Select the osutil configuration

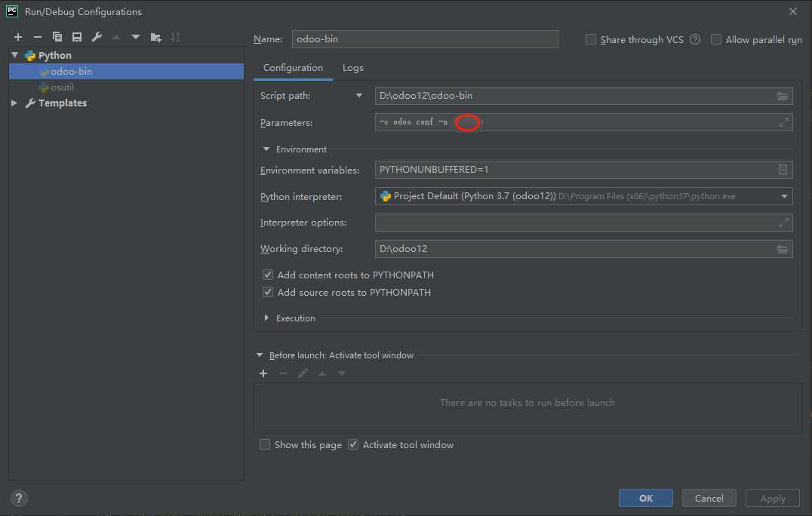click(x=126, y=88)
